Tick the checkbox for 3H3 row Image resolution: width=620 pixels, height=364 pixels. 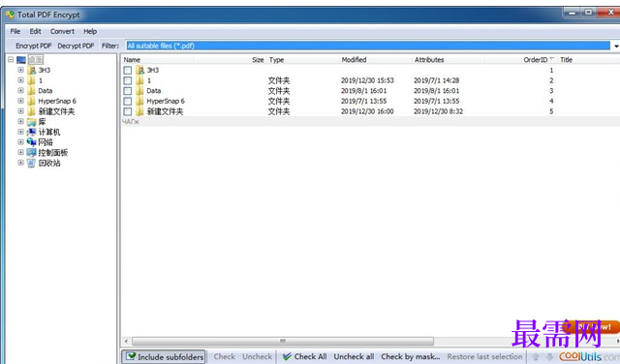(x=128, y=71)
